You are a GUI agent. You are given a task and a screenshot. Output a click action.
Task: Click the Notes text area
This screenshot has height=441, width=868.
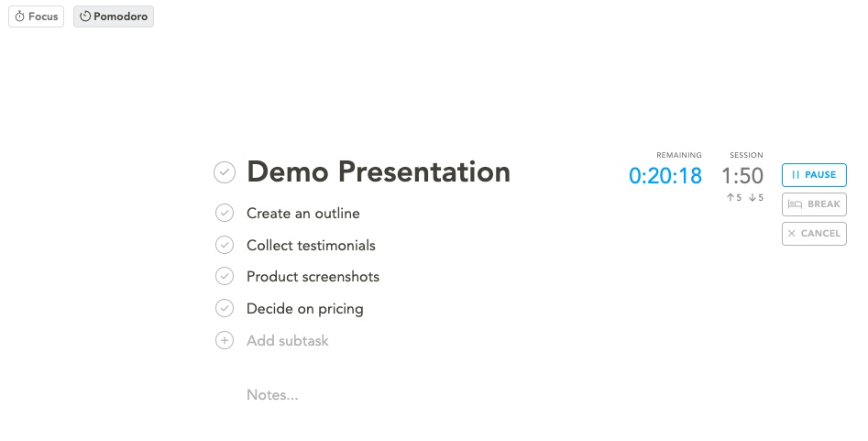point(272,395)
